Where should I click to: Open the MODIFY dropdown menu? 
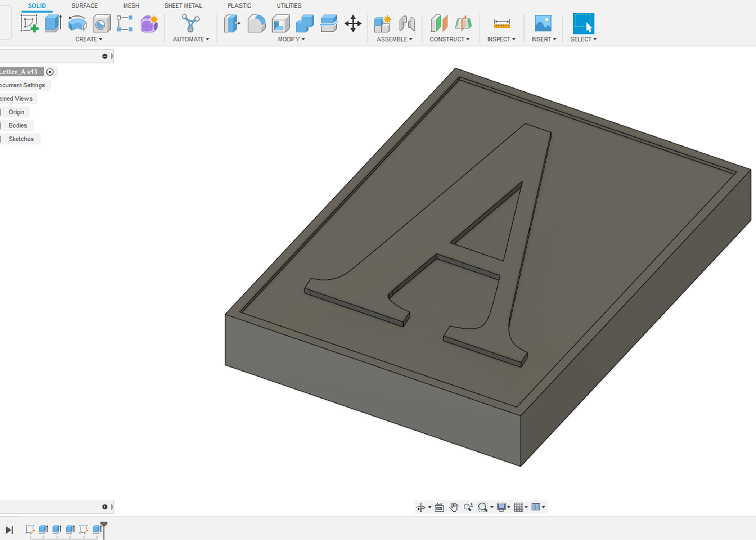tap(291, 39)
